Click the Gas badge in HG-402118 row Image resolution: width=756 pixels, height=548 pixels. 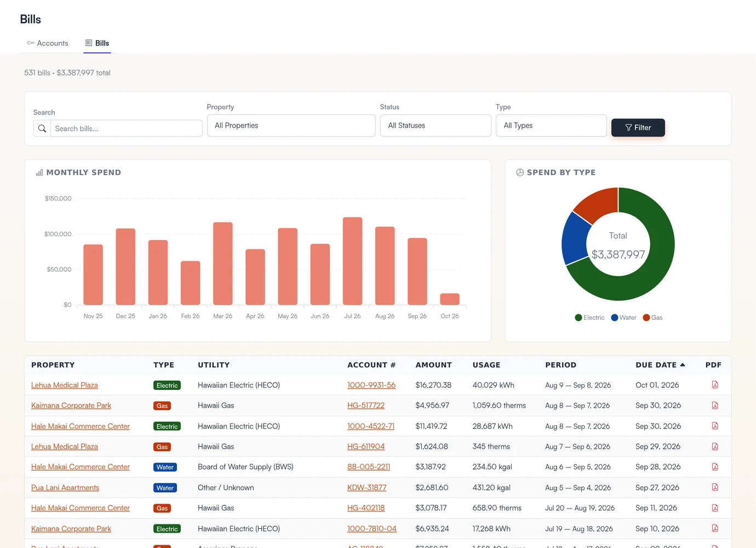162,508
